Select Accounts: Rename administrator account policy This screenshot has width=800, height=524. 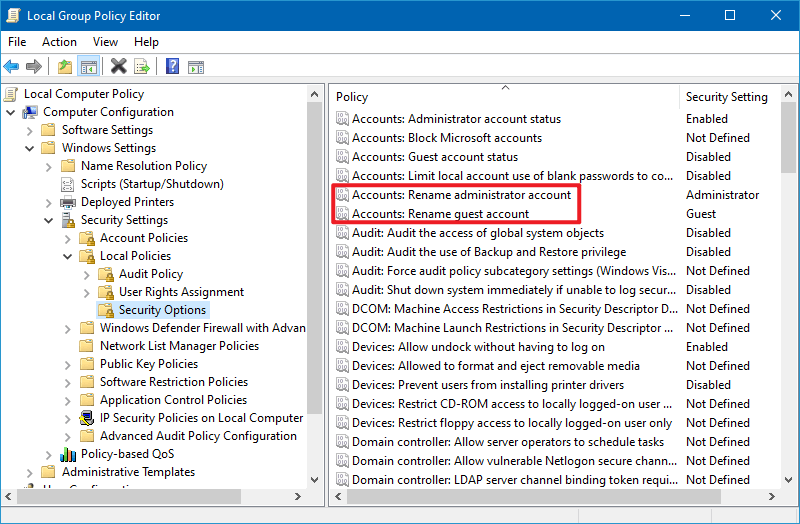tap(461, 195)
